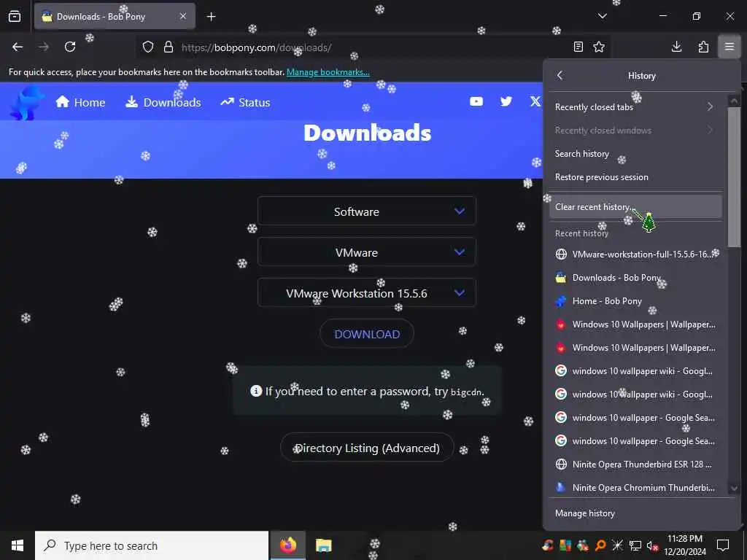Go back from History panel
This screenshot has width=747, height=560.
560,75
